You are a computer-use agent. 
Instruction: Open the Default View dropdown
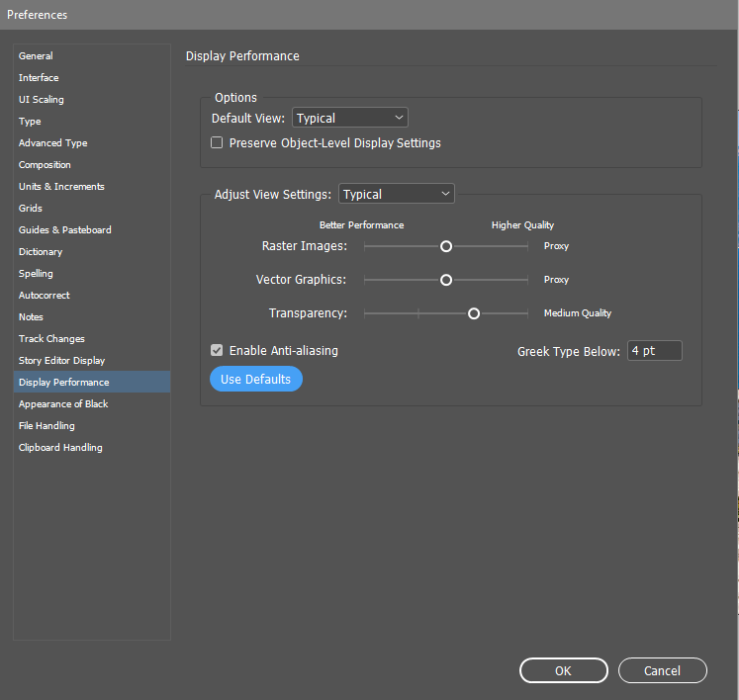click(349, 118)
